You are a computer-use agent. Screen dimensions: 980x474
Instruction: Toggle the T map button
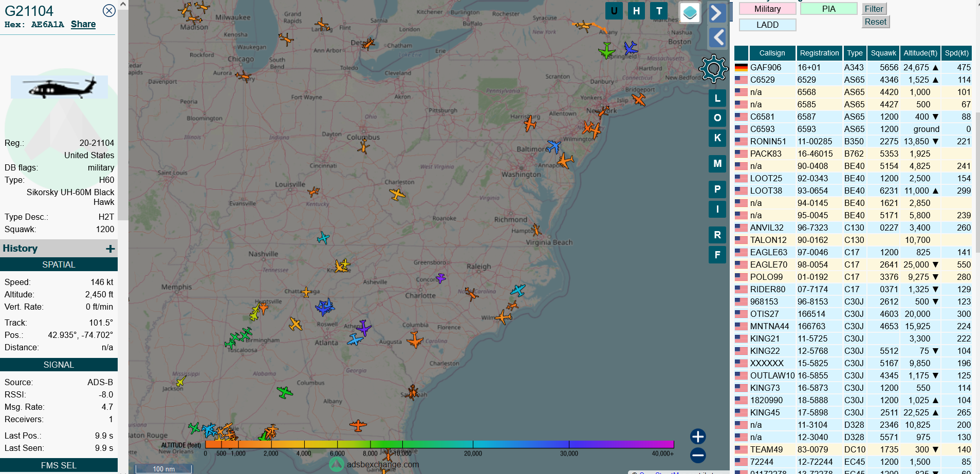659,11
